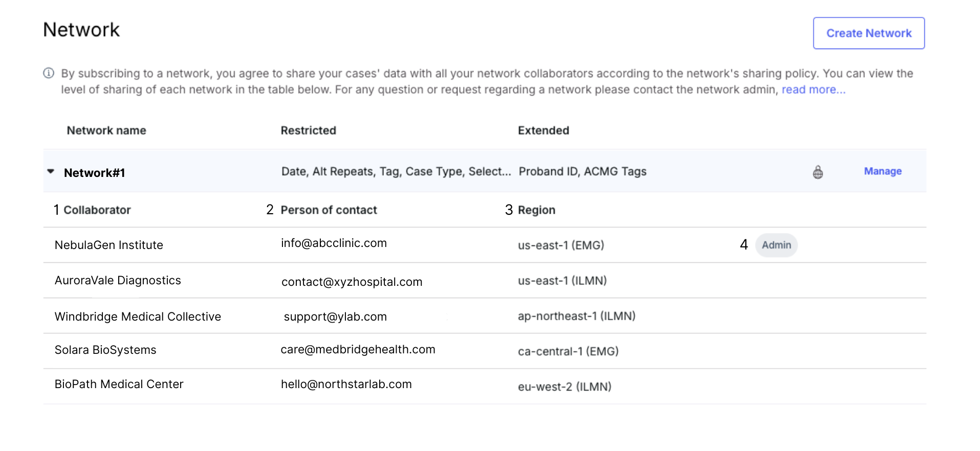Click the info@abcclinic.com contact email

(x=334, y=243)
